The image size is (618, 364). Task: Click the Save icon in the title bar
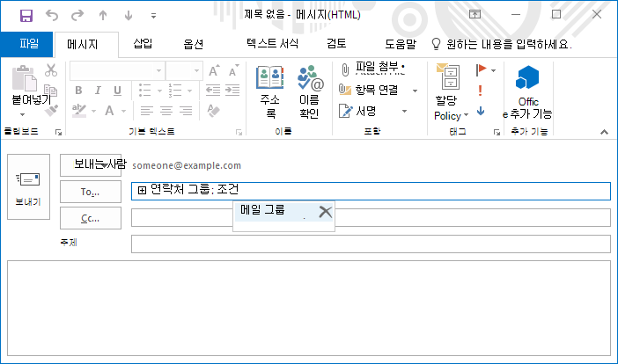coord(26,16)
